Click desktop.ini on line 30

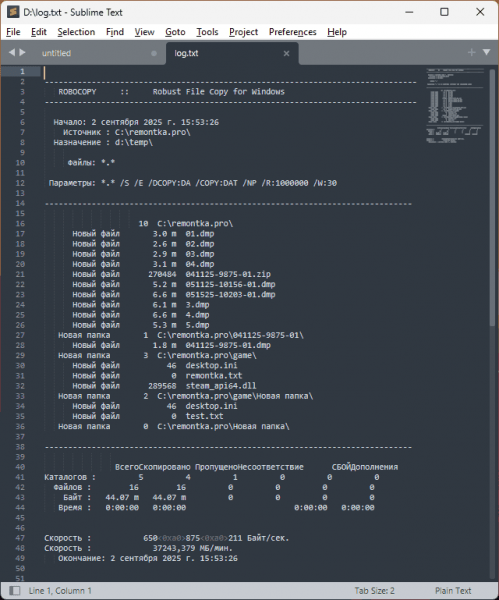211,365
